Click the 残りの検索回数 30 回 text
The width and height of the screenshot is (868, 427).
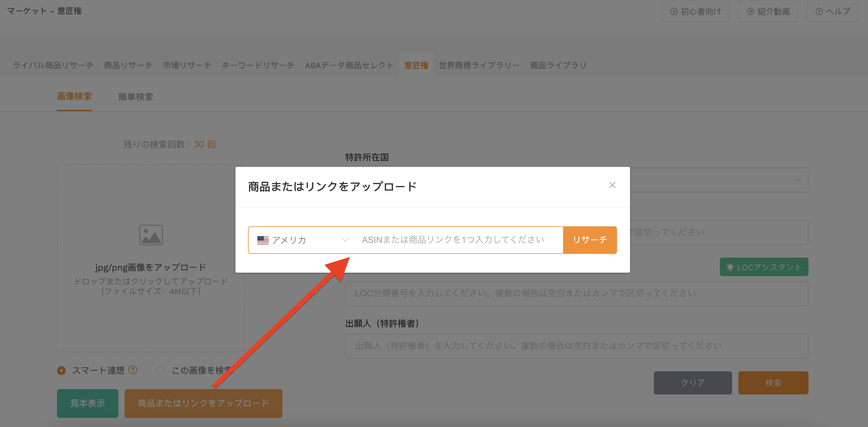click(x=169, y=144)
